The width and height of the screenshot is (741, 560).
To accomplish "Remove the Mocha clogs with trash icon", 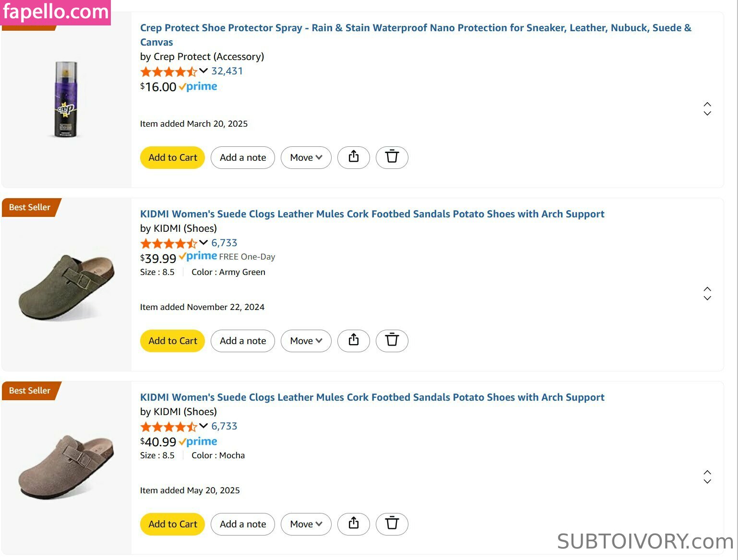I will (x=392, y=524).
